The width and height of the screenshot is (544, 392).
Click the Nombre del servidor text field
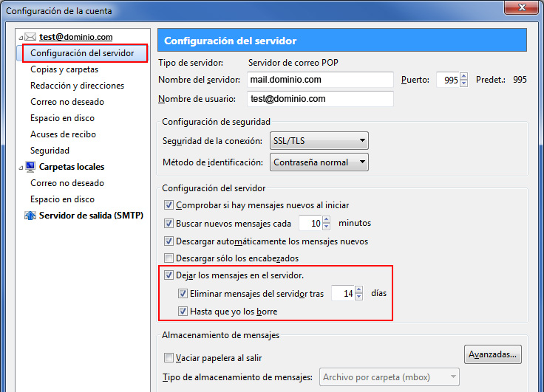[319, 80]
